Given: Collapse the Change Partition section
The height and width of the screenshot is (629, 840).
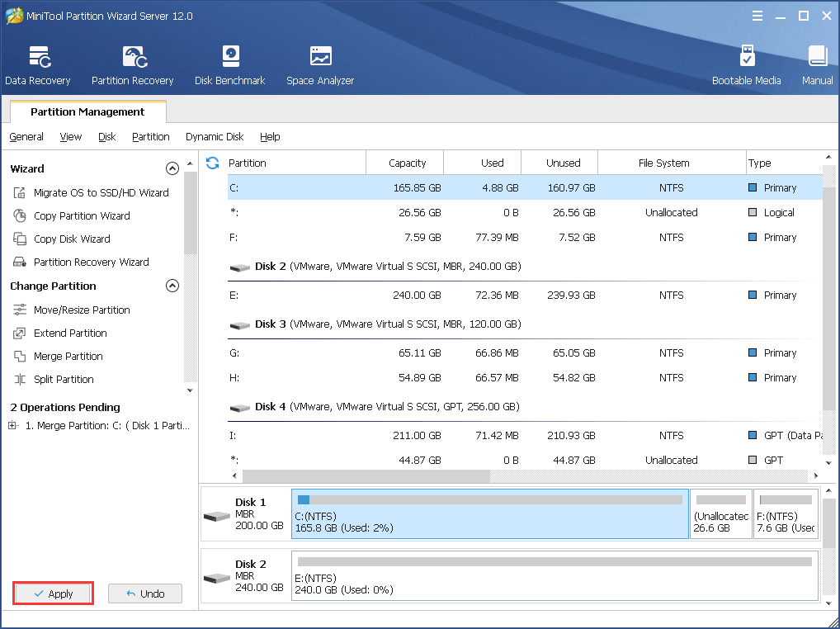Looking at the screenshot, I should tap(172, 286).
